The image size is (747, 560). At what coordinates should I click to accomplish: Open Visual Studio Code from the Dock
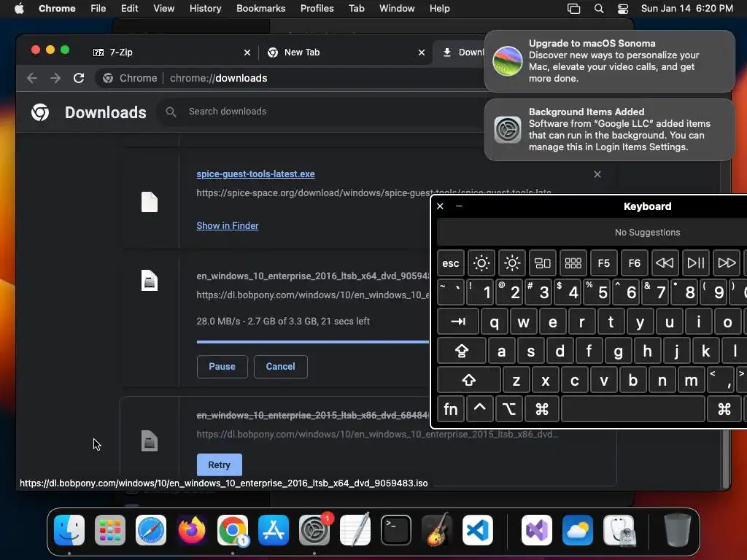click(x=478, y=530)
